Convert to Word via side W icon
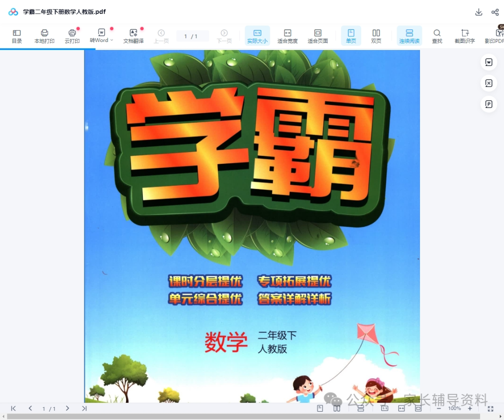Viewport: 504px width, 420px height. coord(489,62)
